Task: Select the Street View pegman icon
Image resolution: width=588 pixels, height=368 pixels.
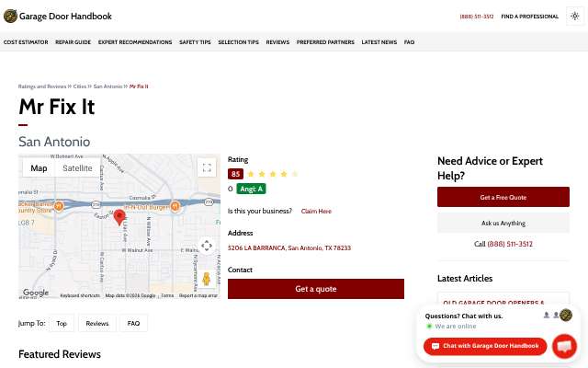Action: tap(206, 279)
